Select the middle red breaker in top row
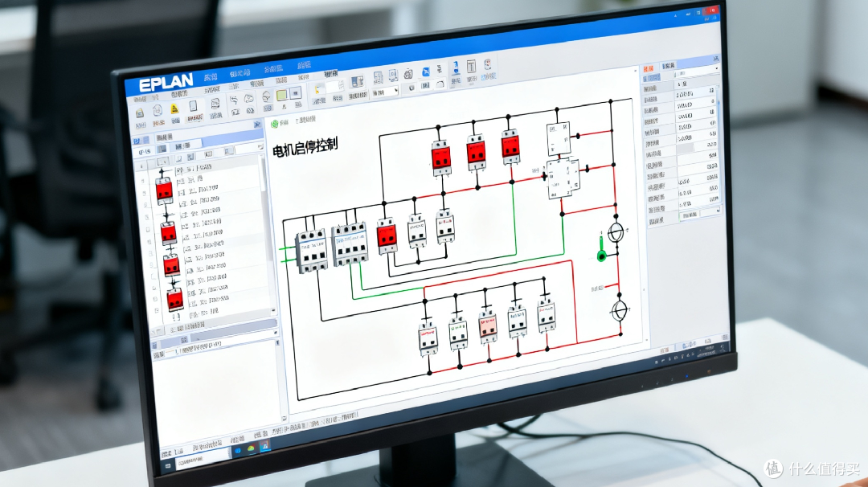 click(x=476, y=153)
